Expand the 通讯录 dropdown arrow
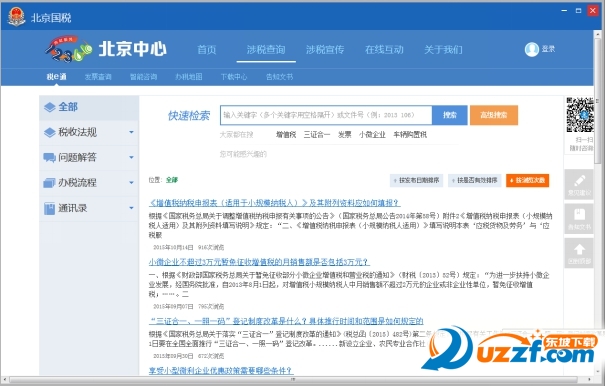This screenshot has width=605, height=387. pos(131,208)
